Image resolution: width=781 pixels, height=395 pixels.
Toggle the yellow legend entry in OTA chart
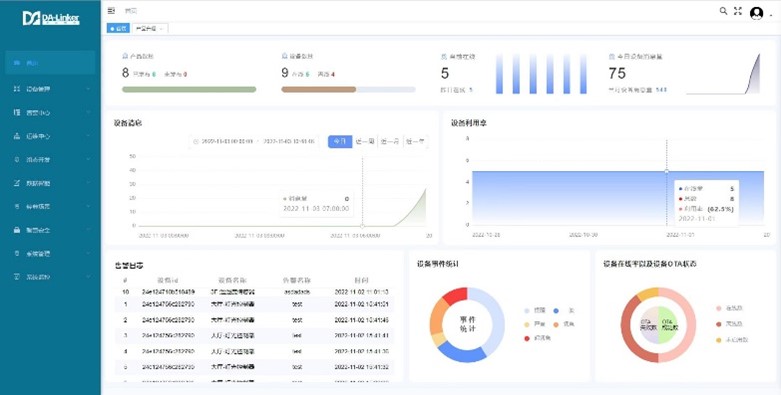pos(732,340)
